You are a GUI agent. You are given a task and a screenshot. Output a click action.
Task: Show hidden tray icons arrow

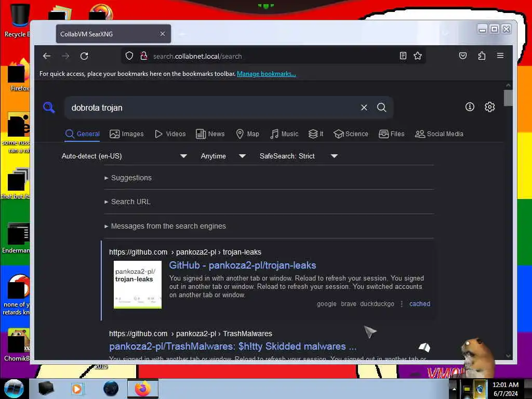click(454, 389)
